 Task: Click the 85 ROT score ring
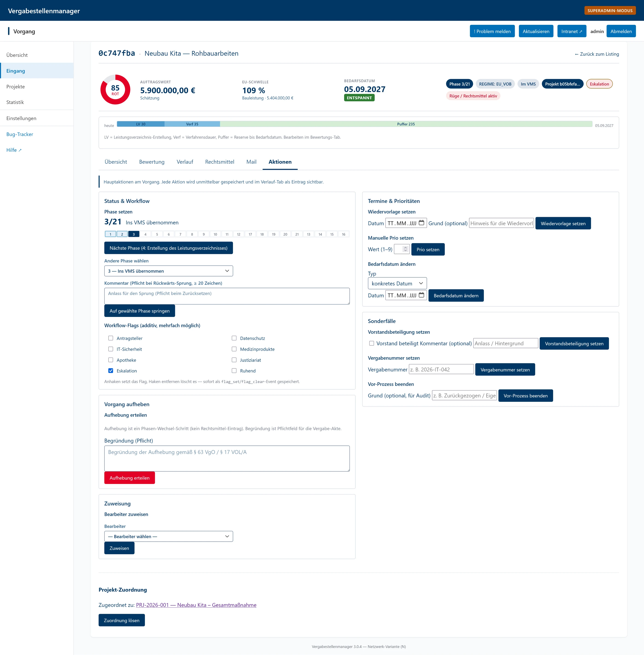pos(115,90)
